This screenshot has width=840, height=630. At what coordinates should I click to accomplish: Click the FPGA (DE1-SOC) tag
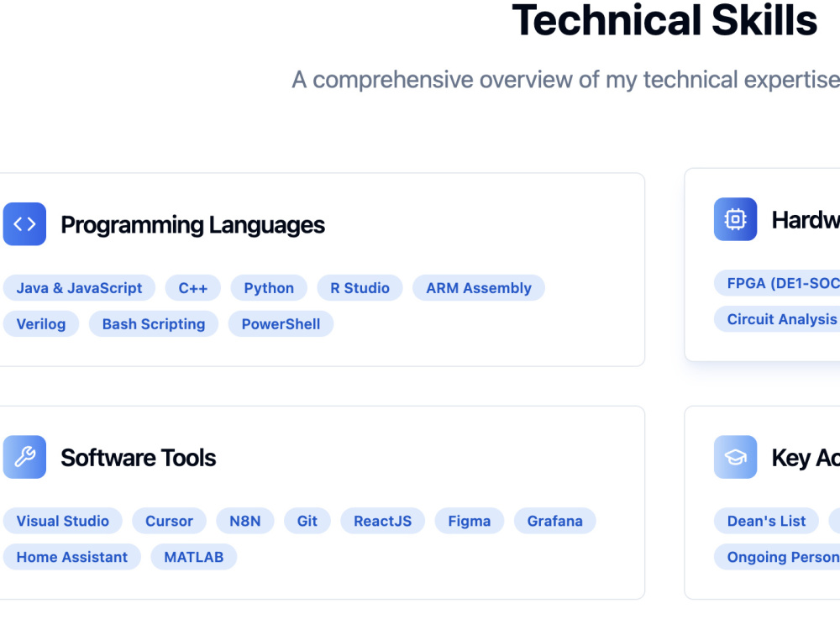click(x=777, y=283)
